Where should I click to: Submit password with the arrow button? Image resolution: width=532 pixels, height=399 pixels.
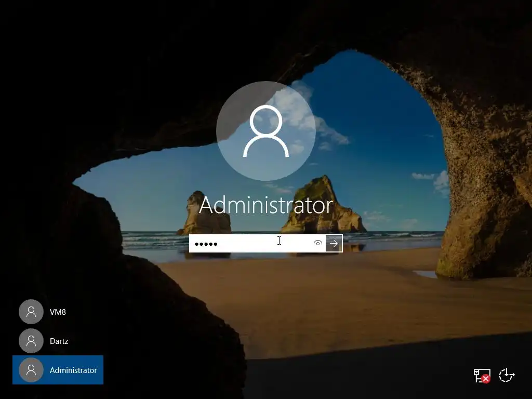pos(334,243)
